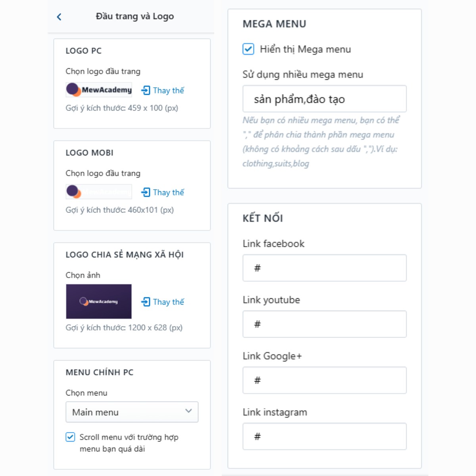Click Thay thế link for mobile logo
Viewport: 476px width, 476px height.
pos(169,192)
